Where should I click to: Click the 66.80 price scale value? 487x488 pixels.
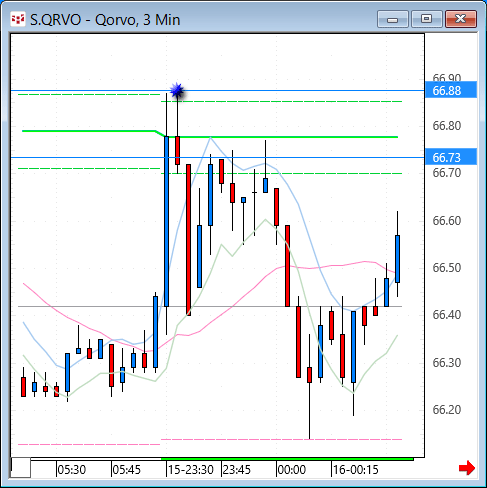point(447,126)
